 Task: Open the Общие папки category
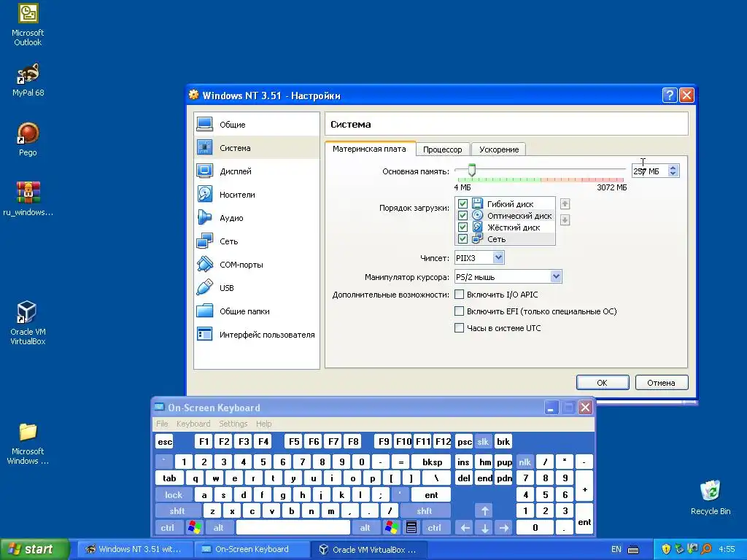[256, 311]
